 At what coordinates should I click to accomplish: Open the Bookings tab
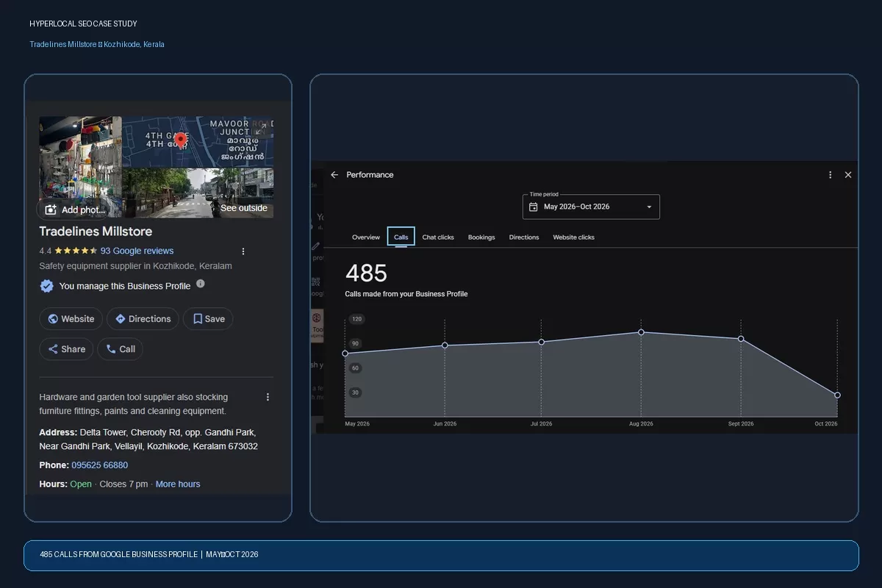coord(481,237)
